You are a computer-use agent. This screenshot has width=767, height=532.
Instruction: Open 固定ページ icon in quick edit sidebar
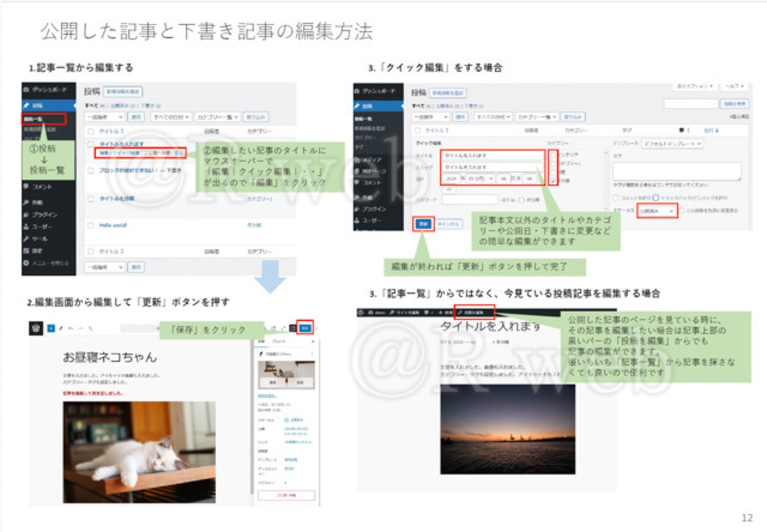(358, 171)
